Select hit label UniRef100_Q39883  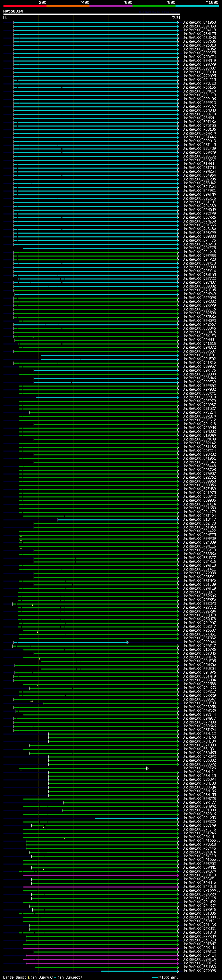(199, 237)
